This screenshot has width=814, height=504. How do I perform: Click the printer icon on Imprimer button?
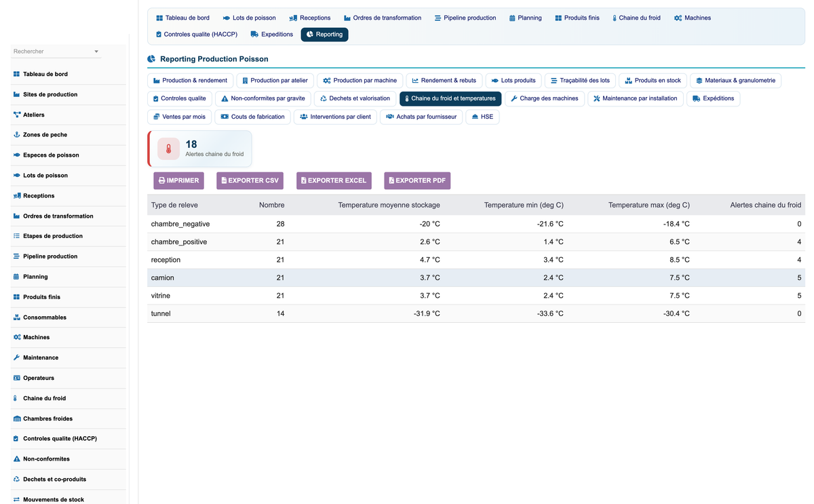[161, 180]
